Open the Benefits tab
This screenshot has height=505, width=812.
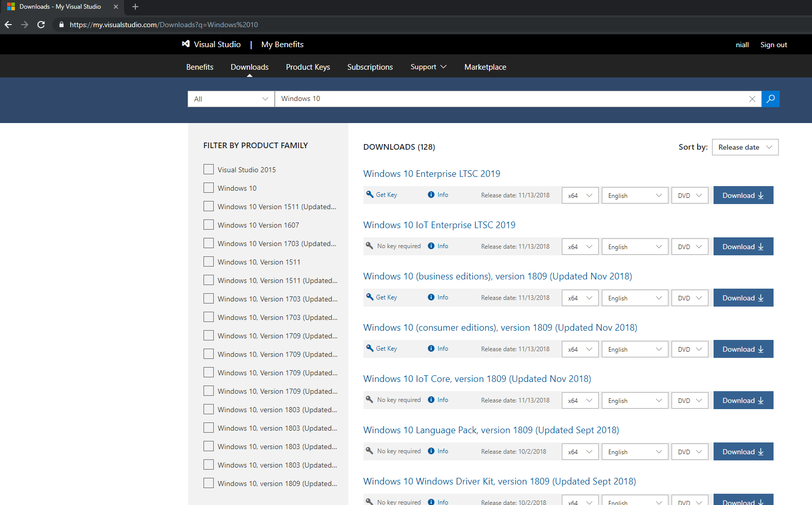[200, 67]
